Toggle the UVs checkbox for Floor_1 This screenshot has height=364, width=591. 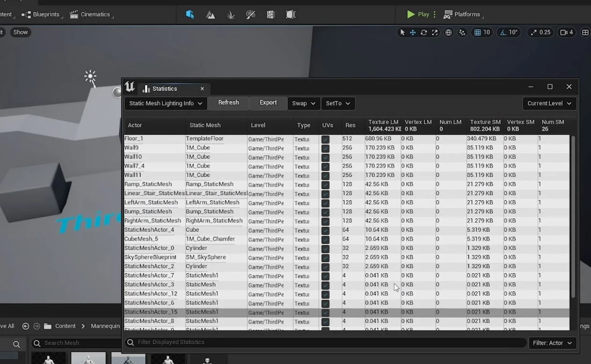(x=325, y=138)
